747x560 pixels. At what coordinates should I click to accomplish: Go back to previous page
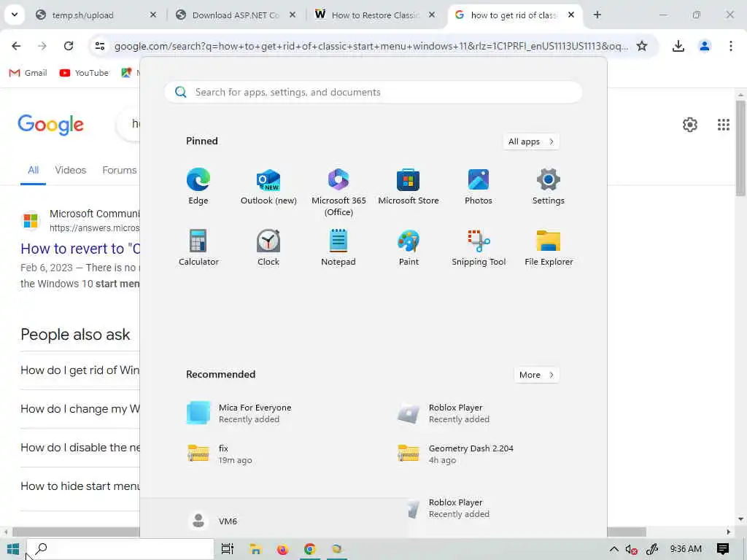pyautogui.click(x=16, y=46)
